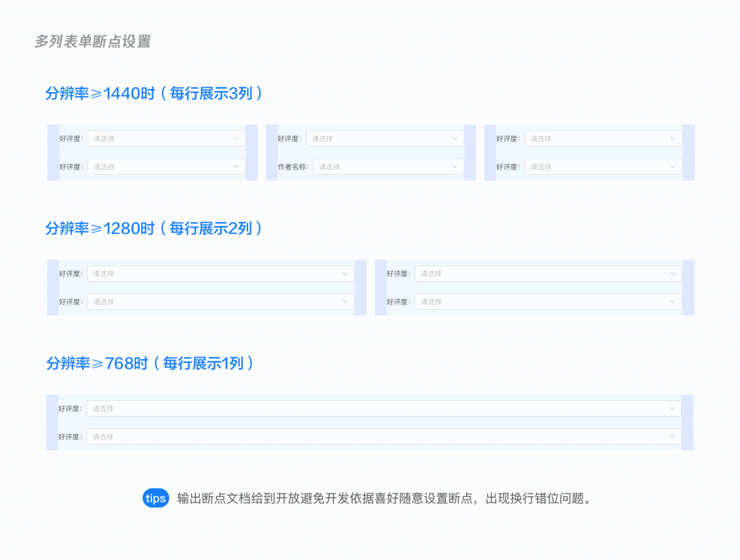
Task: Open the third column second-row 好评度 dropdown
Action: click(x=603, y=166)
